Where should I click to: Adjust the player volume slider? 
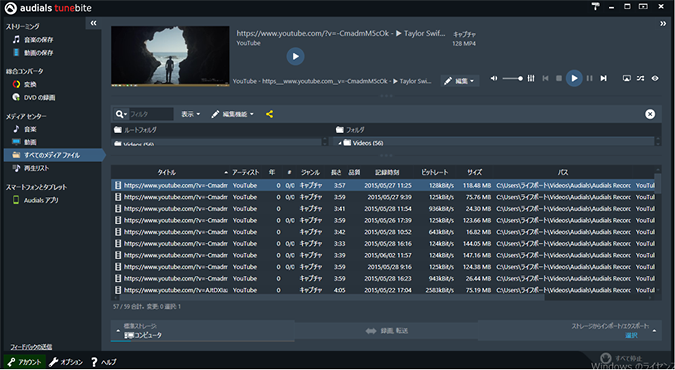click(512, 78)
